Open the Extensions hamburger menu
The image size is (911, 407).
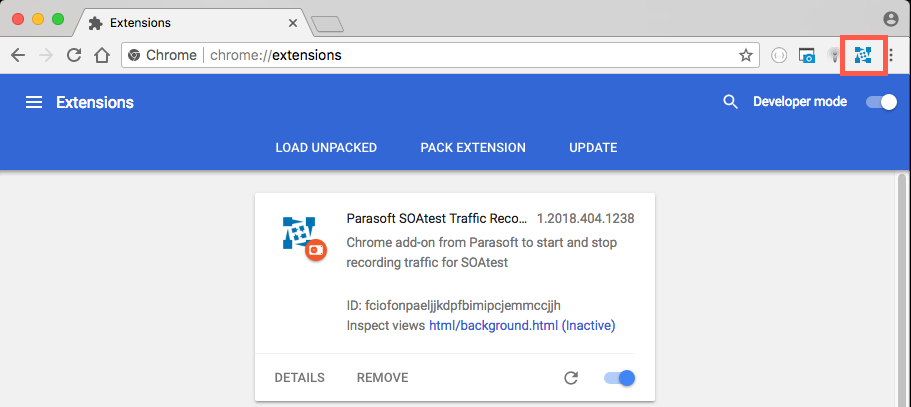pos(34,103)
